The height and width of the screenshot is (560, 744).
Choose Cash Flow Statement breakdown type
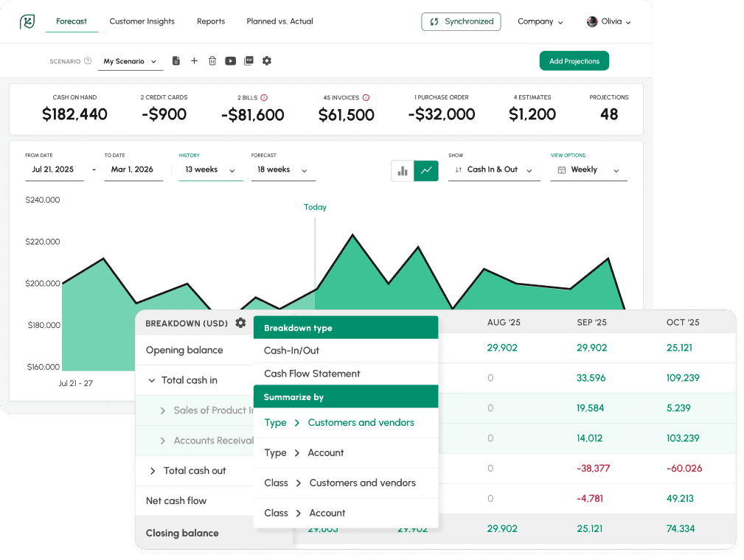[x=313, y=374]
